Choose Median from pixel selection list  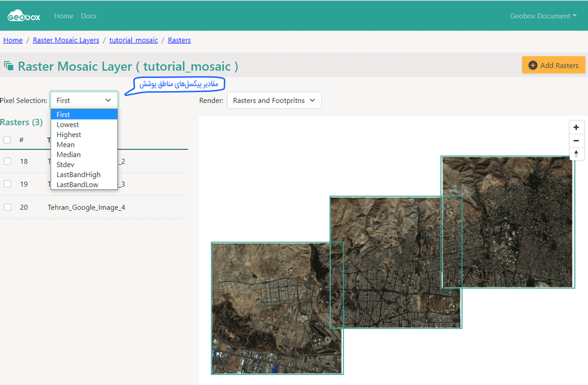tap(68, 155)
